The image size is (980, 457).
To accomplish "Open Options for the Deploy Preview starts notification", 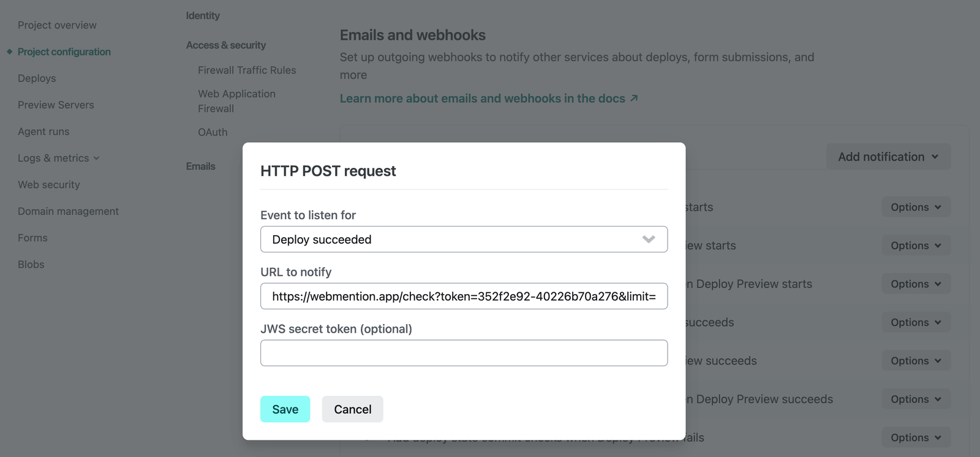I will (x=915, y=245).
